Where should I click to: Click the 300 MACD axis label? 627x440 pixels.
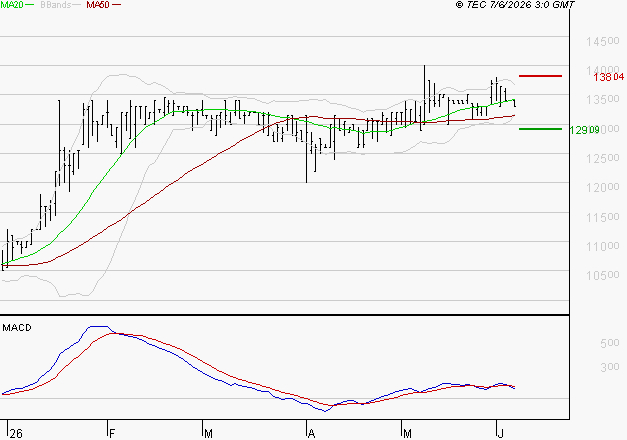609,367
